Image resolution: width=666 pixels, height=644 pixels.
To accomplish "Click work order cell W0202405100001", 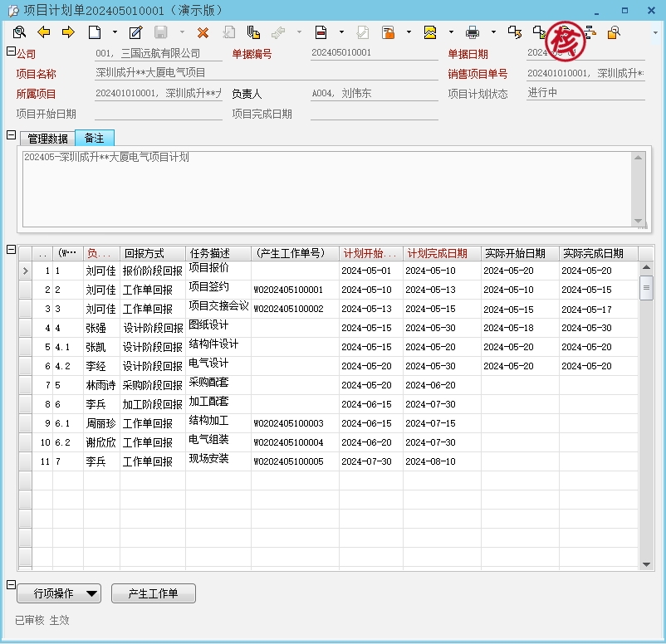I will click(x=295, y=290).
